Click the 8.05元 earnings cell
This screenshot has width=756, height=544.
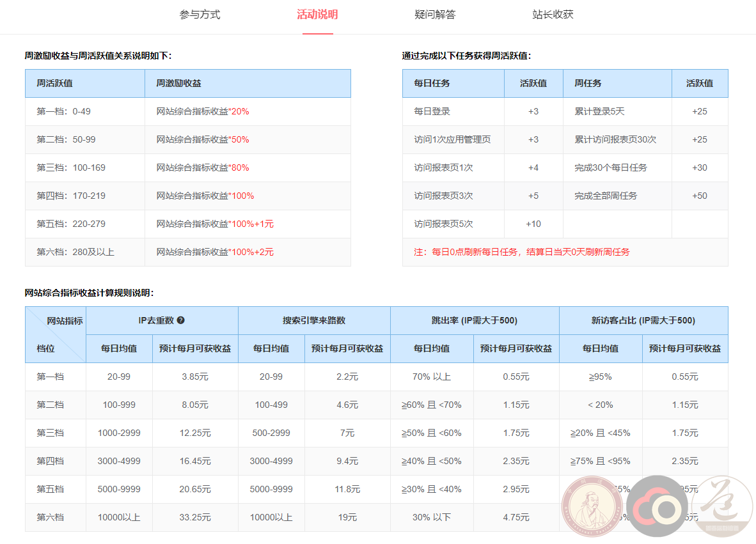(195, 405)
